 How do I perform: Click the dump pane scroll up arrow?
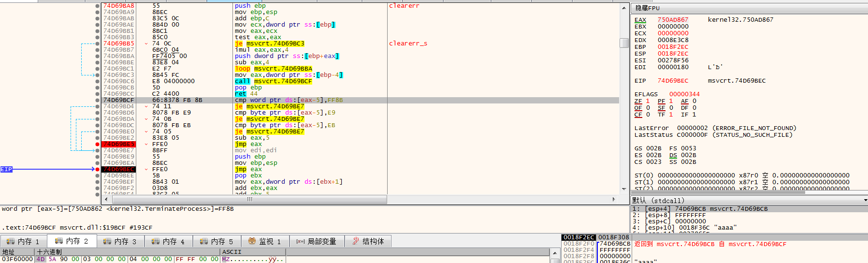[x=555, y=252]
